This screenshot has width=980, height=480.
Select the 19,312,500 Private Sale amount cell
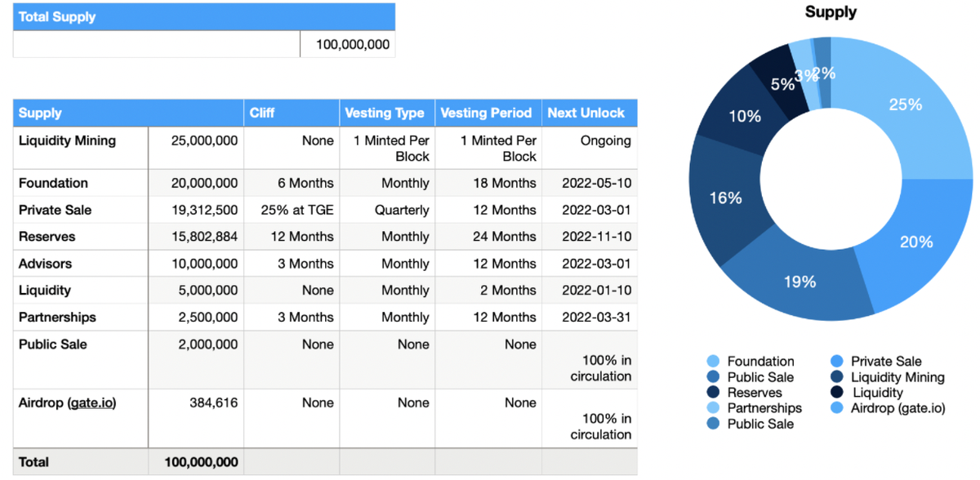(196, 210)
